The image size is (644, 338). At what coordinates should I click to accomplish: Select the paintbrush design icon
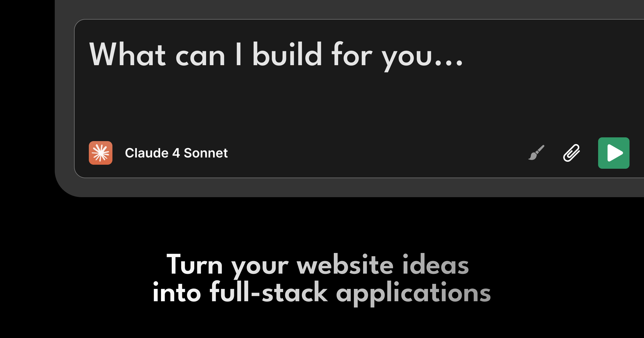click(x=536, y=153)
